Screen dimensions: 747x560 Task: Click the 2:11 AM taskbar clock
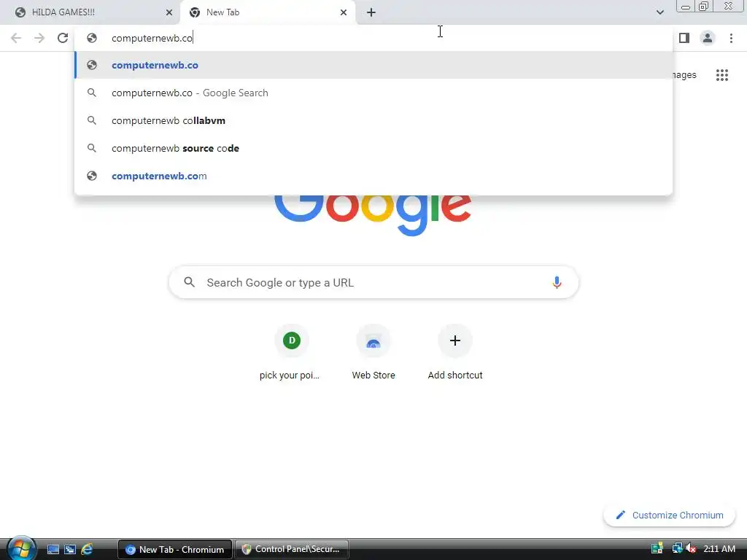pos(719,549)
